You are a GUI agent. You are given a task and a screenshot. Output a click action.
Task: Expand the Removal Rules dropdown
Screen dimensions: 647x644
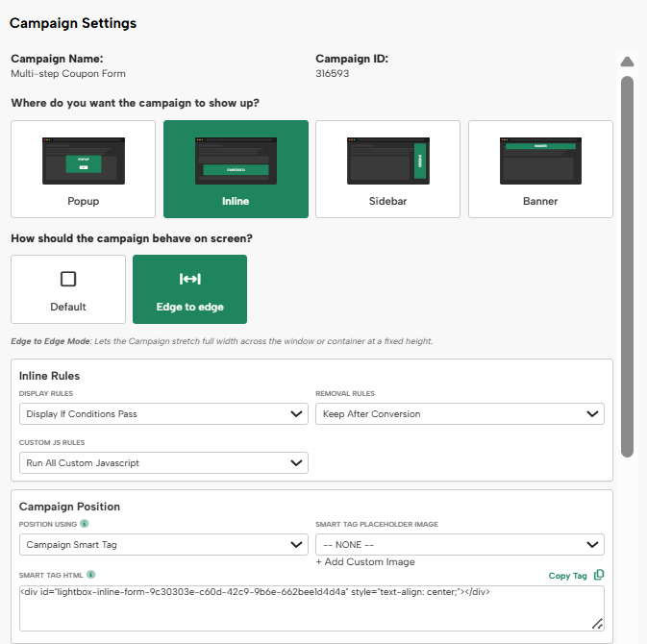[x=460, y=414]
